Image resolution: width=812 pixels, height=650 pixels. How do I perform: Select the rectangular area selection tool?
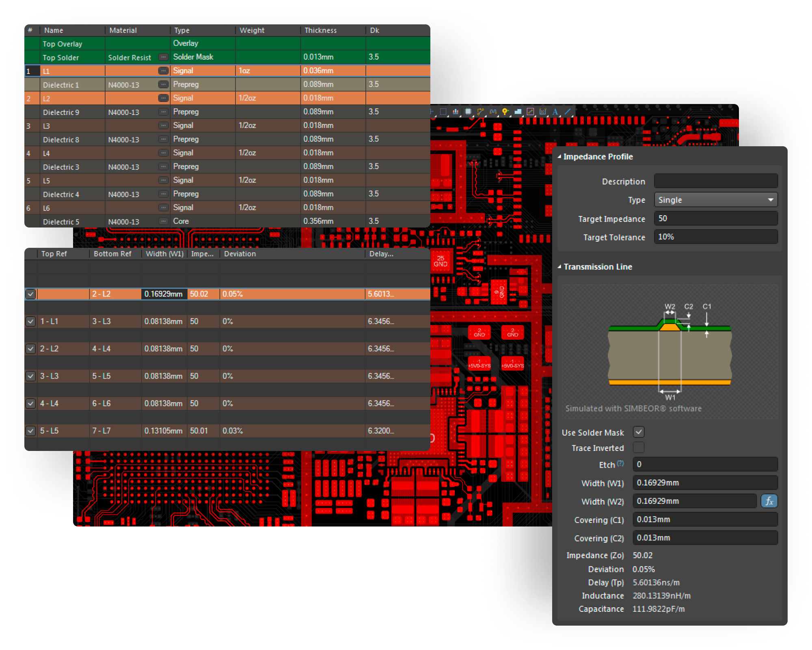[443, 111]
